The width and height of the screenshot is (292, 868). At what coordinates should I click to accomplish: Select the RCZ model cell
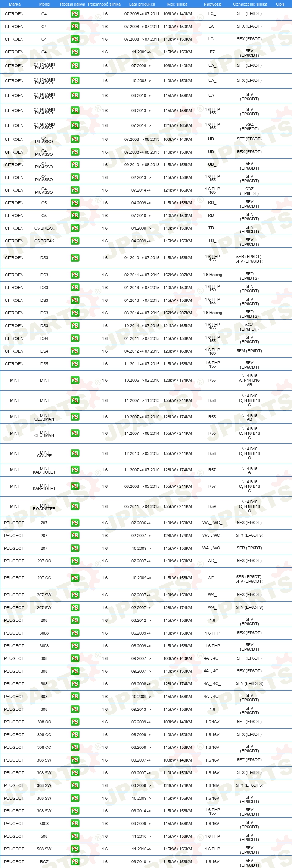[44, 862]
